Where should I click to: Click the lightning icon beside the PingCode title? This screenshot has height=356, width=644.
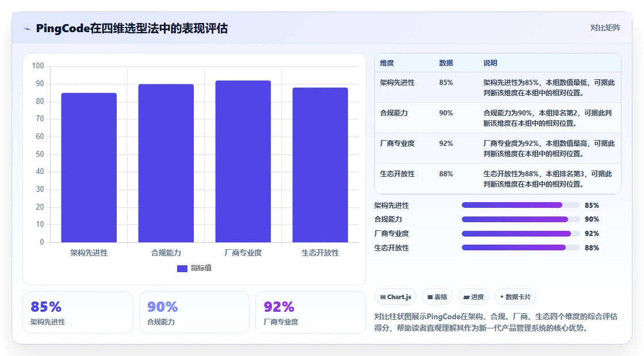27,29
